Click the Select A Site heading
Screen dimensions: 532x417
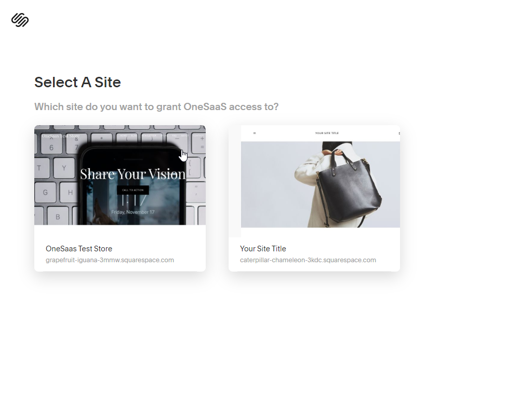(78, 82)
